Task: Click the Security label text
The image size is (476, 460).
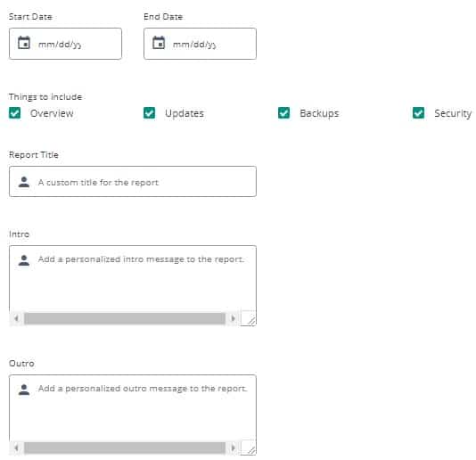Action: click(453, 113)
